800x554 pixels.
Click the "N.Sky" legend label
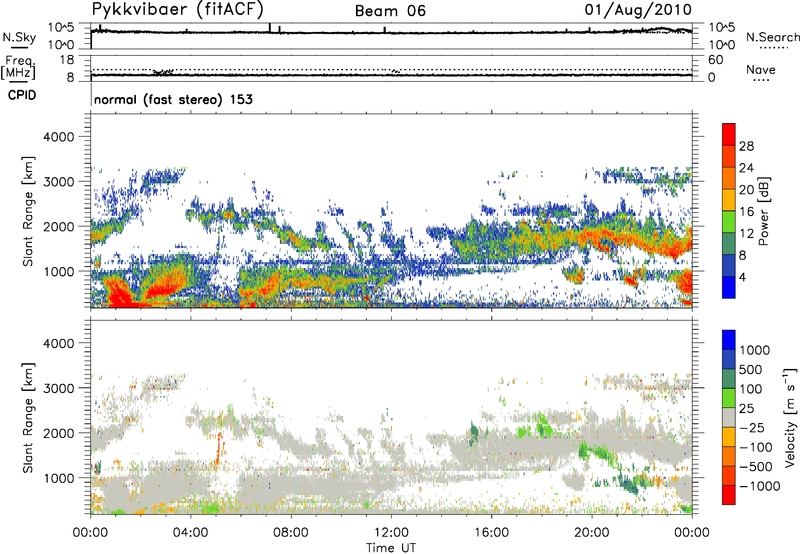19,37
